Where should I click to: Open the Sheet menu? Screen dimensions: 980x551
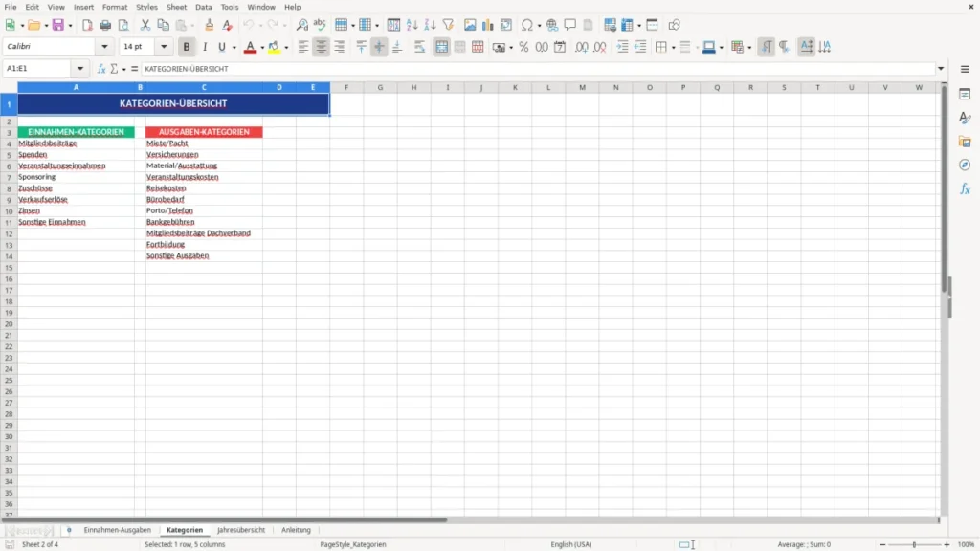(x=176, y=7)
